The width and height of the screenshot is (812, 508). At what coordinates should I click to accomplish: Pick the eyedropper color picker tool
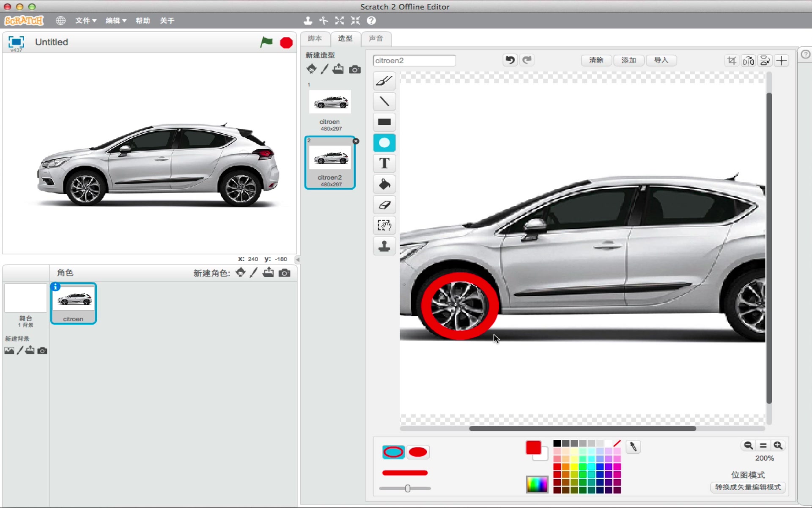(x=633, y=447)
